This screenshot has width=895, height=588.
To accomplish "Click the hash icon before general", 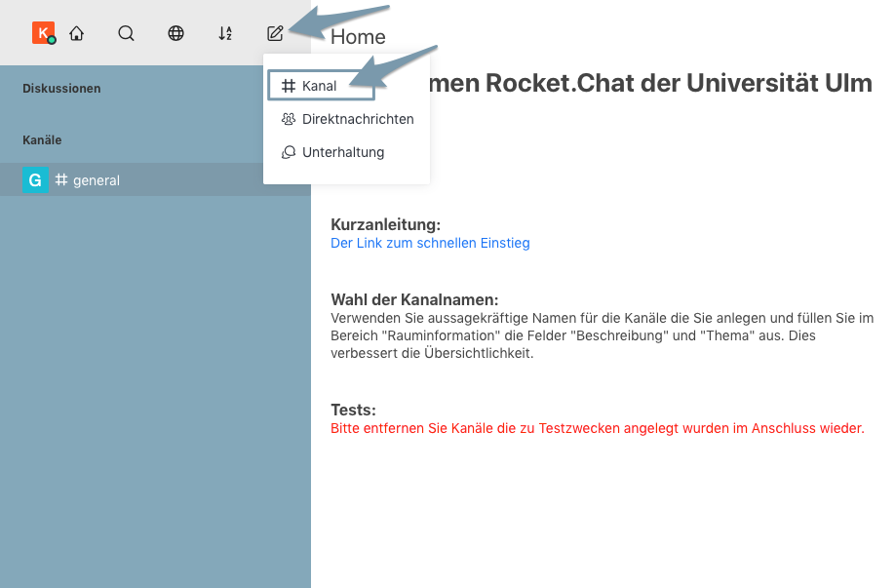I will 61,179.
